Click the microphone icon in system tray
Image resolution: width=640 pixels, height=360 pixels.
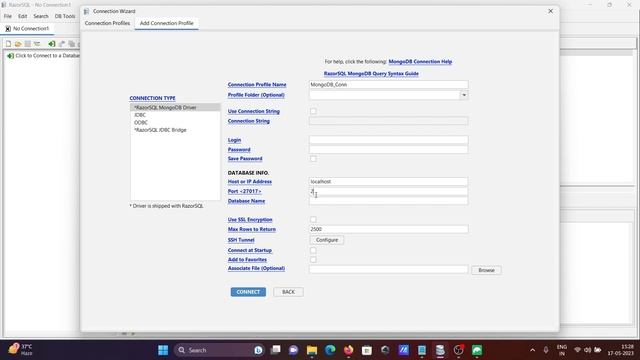click(x=546, y=350)
